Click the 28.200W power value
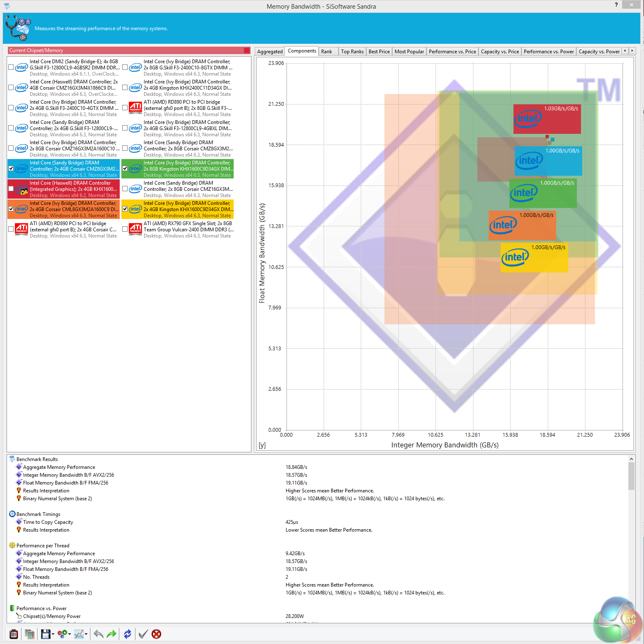644x644 pixels. coord(295,616)
